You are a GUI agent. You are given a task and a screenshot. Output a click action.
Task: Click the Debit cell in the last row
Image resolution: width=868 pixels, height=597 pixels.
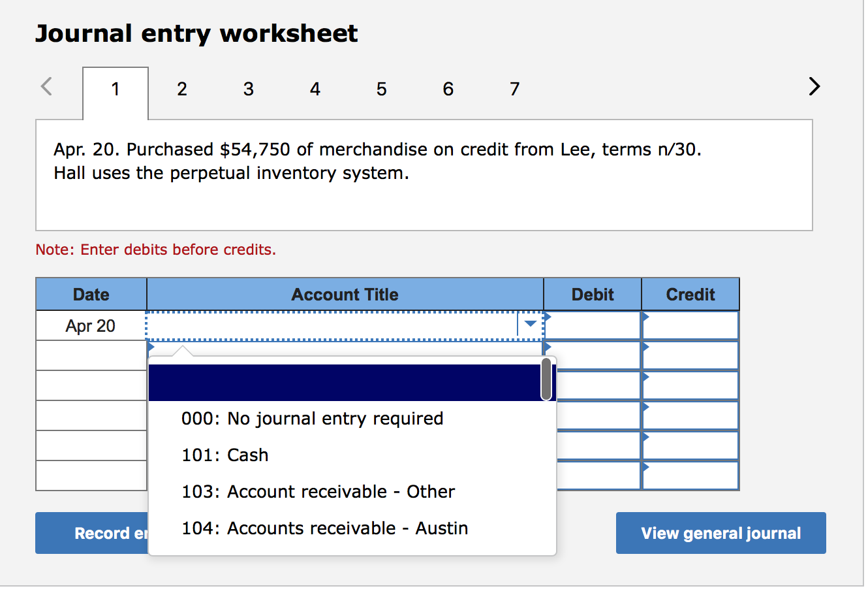(598, 476)
